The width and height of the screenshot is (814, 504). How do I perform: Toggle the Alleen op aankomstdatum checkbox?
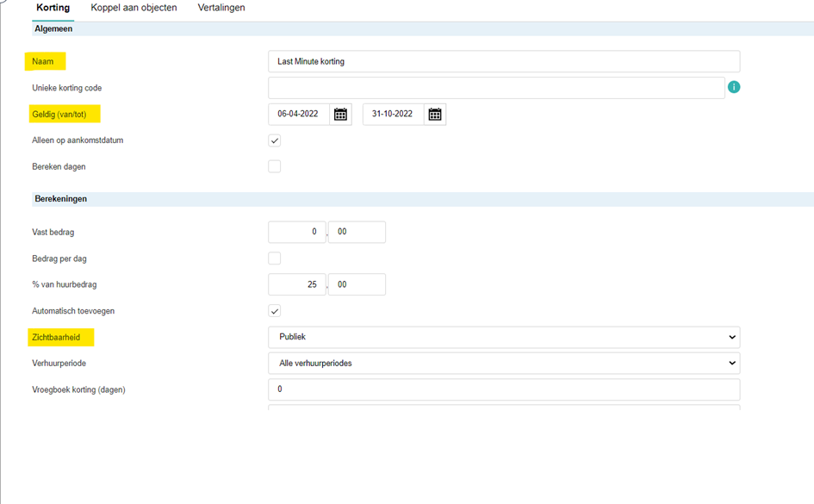(275, 140)
